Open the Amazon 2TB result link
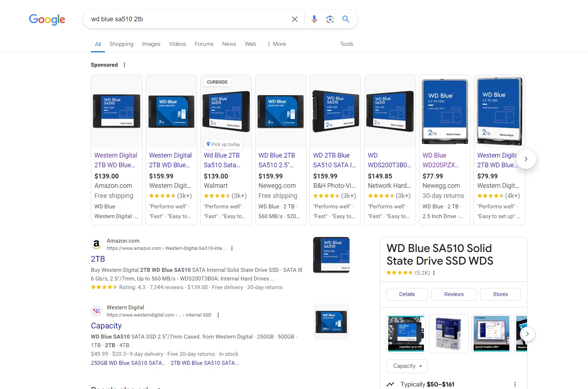 (x=98, y=259)
